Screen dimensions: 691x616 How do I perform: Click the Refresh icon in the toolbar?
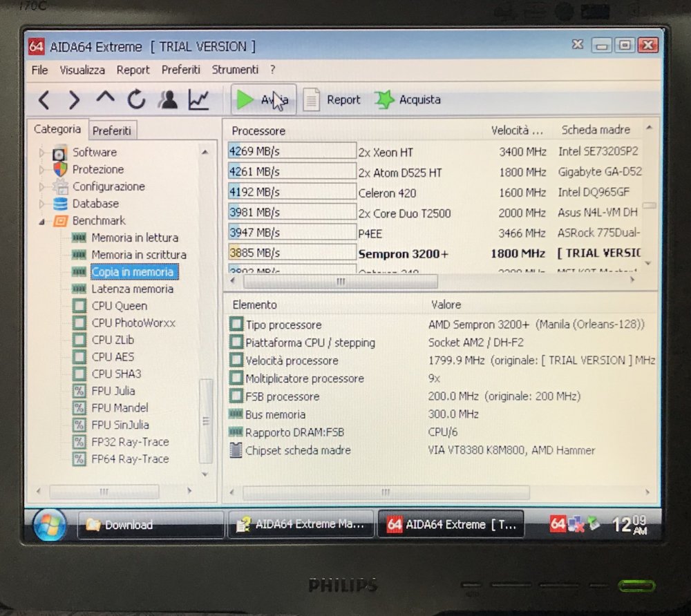[136, 100]
